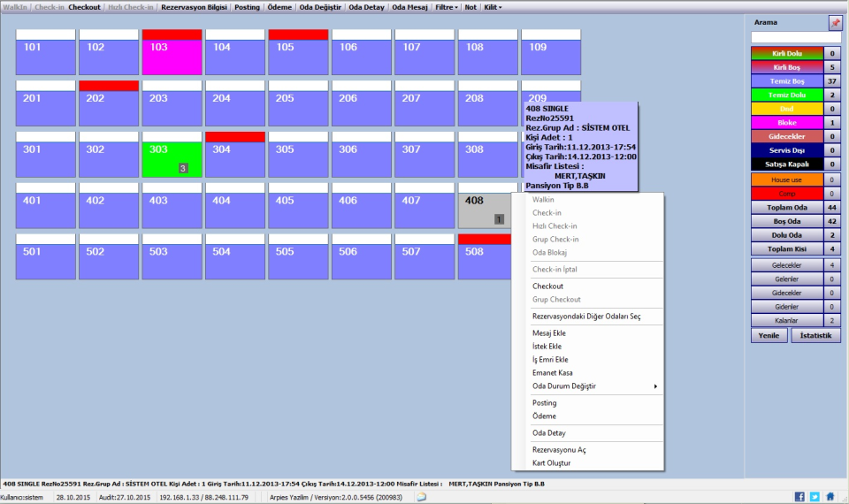Screen dimensions: 849x504
Task: Click the Dolu Oda button
Action: pyautogui.click(x=787, y=235)
